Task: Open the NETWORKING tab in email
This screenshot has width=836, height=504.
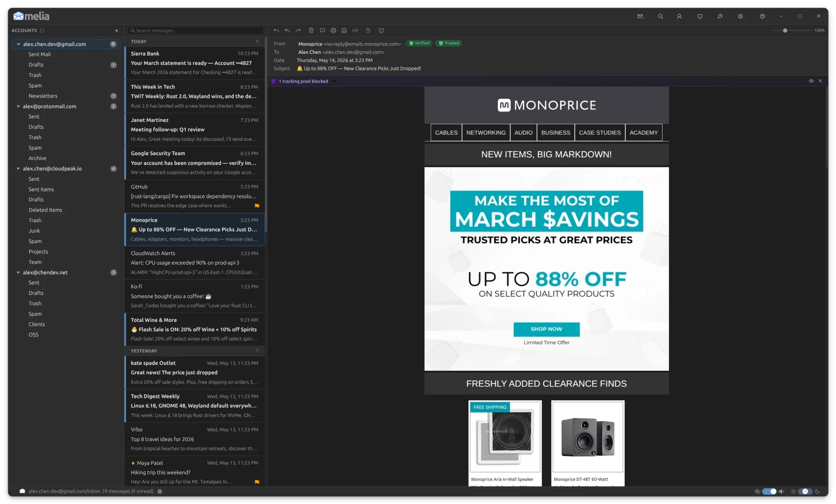Action: 486,133
